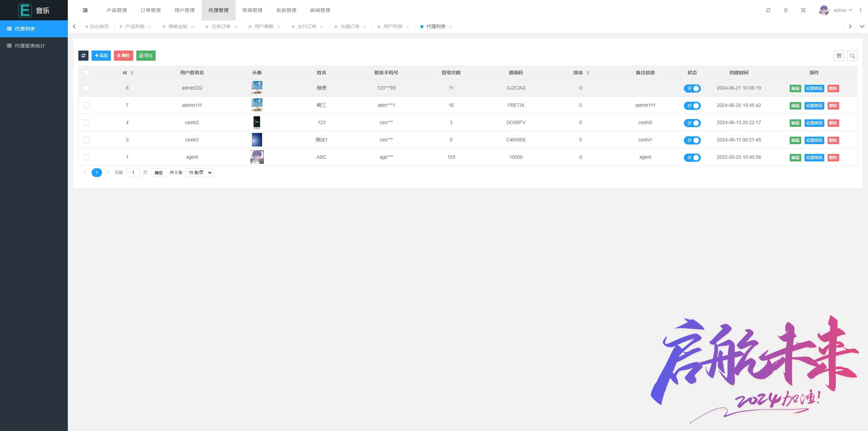
Task: Open the ceshi2 row avatar thumbnail
Action: tap(257, 122)
